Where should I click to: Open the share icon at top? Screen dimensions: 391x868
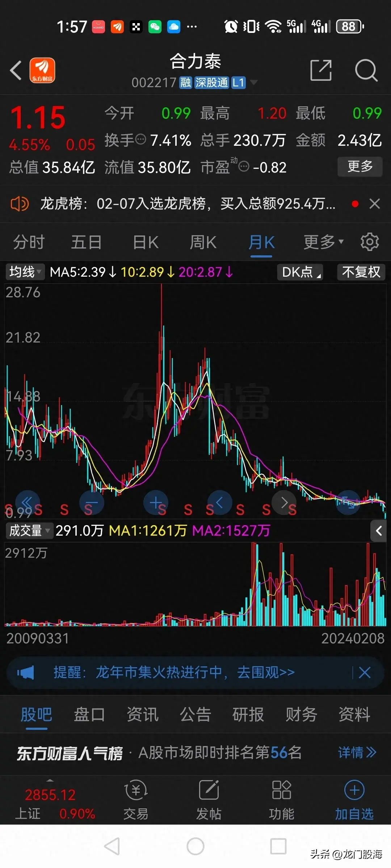coord(321,70)
